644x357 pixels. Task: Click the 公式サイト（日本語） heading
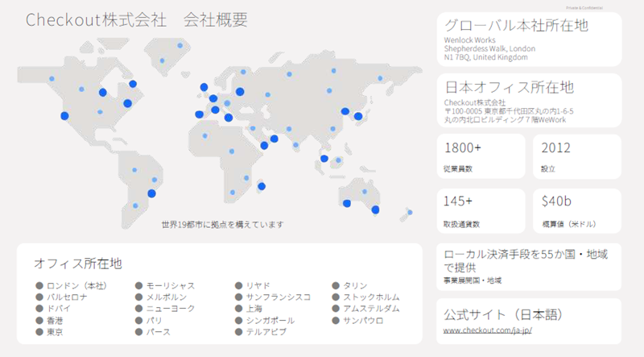tap(503, 313)
